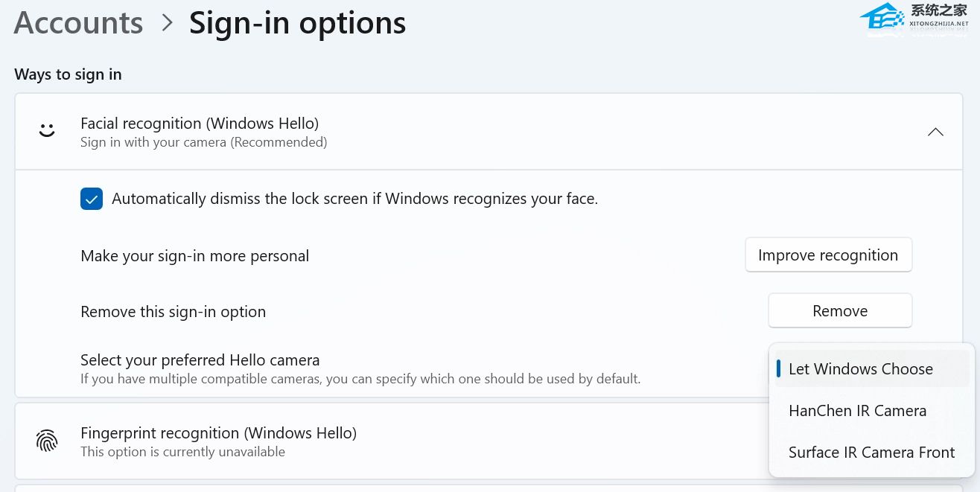Screen dimensions: 980x492
Task: Click the 'Select your preferred Hello camera' label
Action: click(200, 360)
